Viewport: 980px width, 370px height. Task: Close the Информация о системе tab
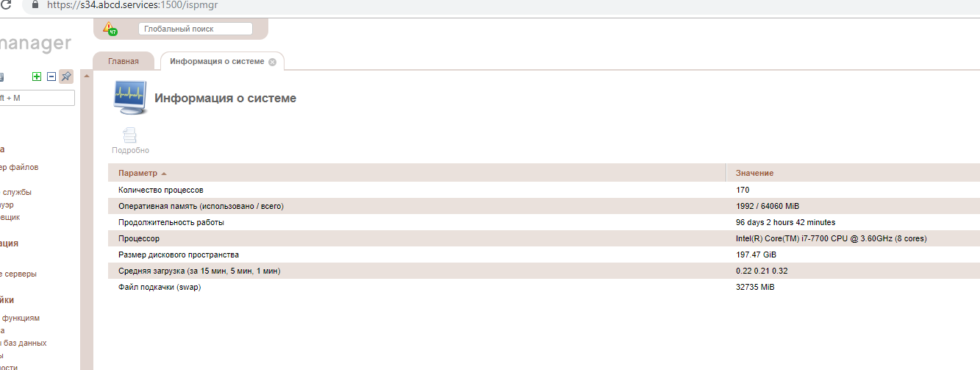(272, 62)
